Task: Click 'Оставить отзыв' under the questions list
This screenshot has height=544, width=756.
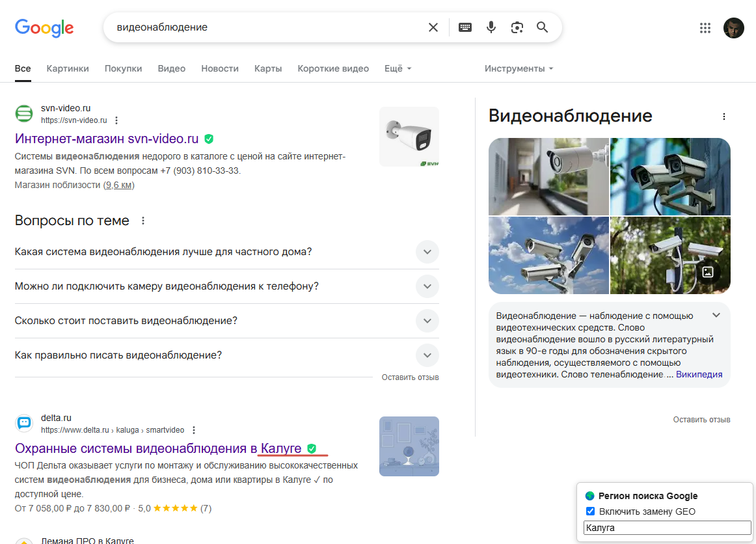Action: click(410, 377)
